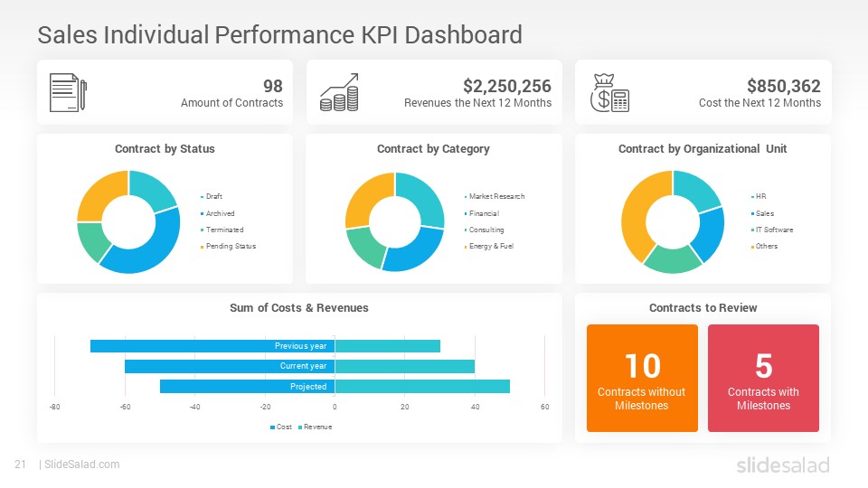Click the Cost legend swatch
This screenshot has width=868, height=488.
coord(272,427)
